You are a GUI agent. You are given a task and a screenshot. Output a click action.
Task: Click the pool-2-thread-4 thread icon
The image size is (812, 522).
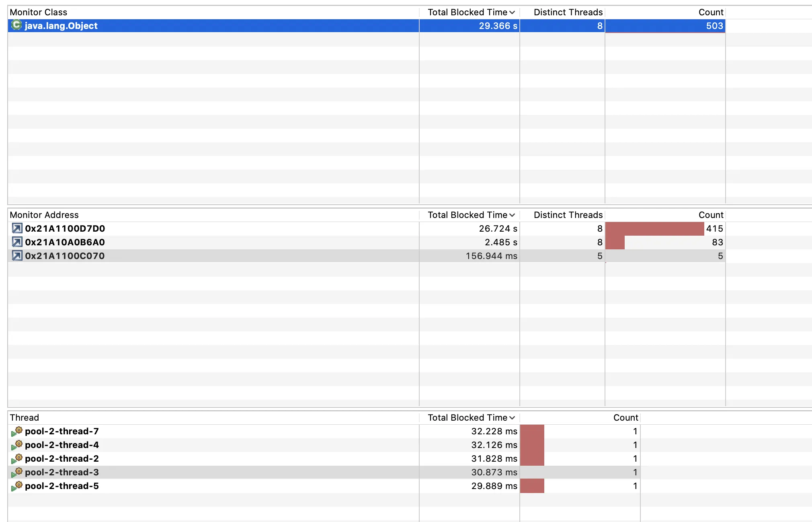17,445
